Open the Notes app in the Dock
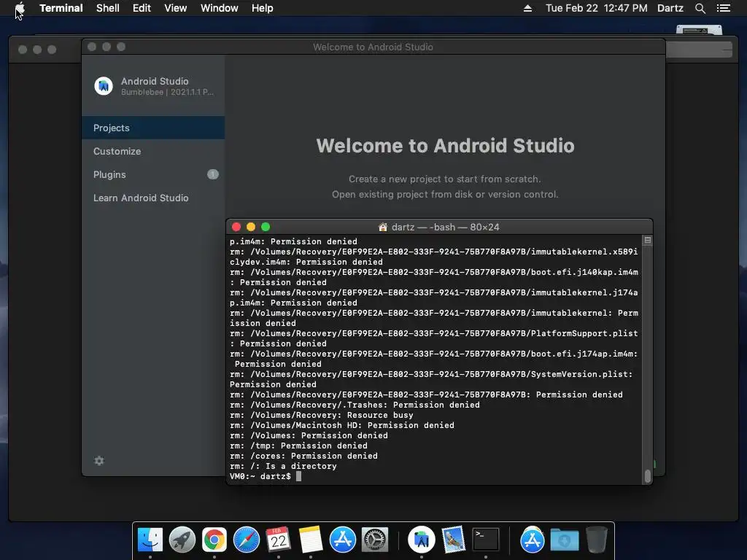This screenshot has height=560, width=747. (x=311, y=540)
